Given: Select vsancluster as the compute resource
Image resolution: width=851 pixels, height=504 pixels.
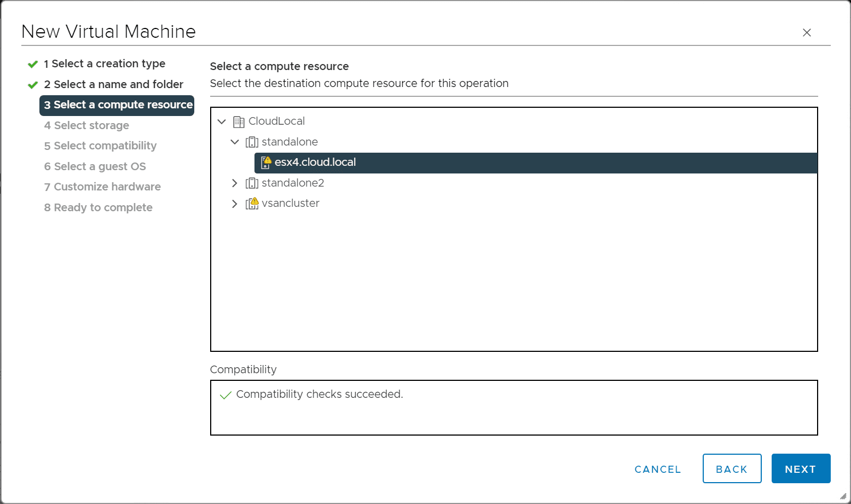Looking at the screenshot, I should point(291,204).
